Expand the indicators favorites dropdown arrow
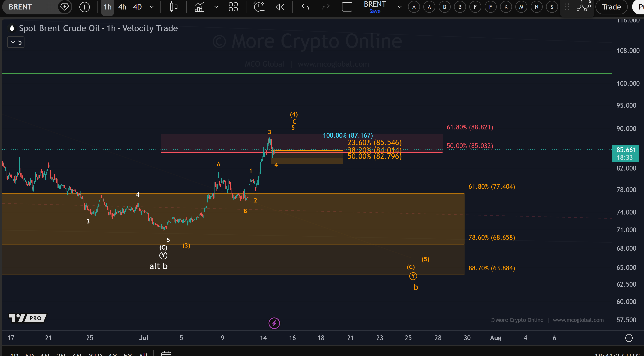 pyautogui.click(x=216, y=7)
